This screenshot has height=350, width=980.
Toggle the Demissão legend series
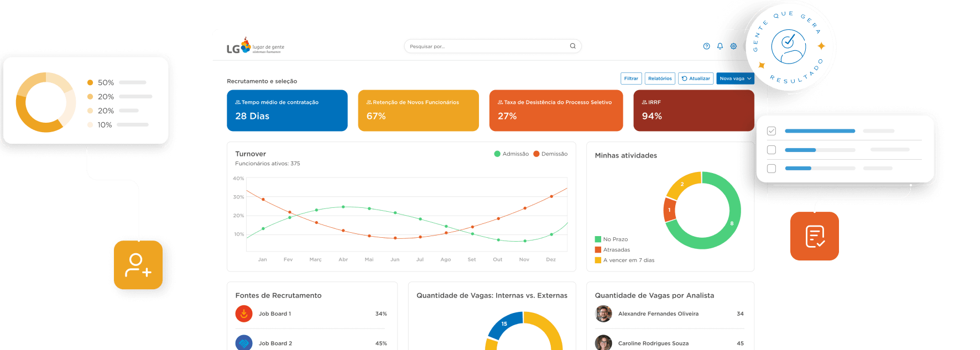coord(550,154)
